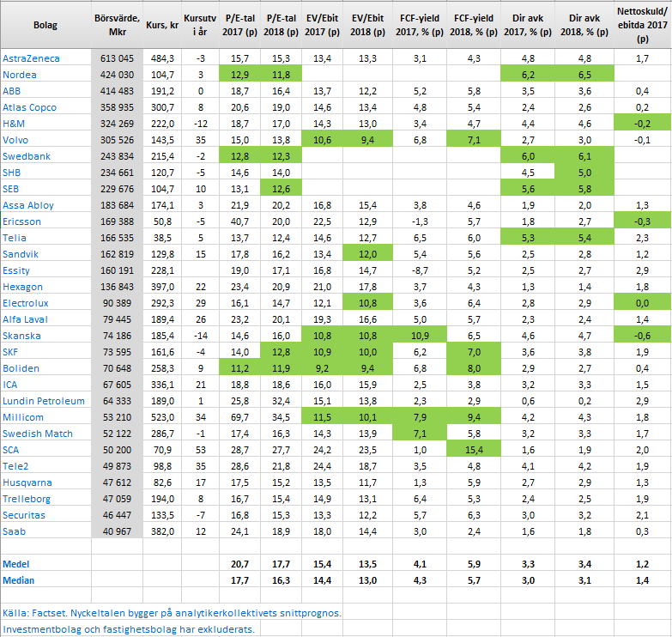672x637 pixels.
Task: Click the Median row label
Action: point(18,580)
